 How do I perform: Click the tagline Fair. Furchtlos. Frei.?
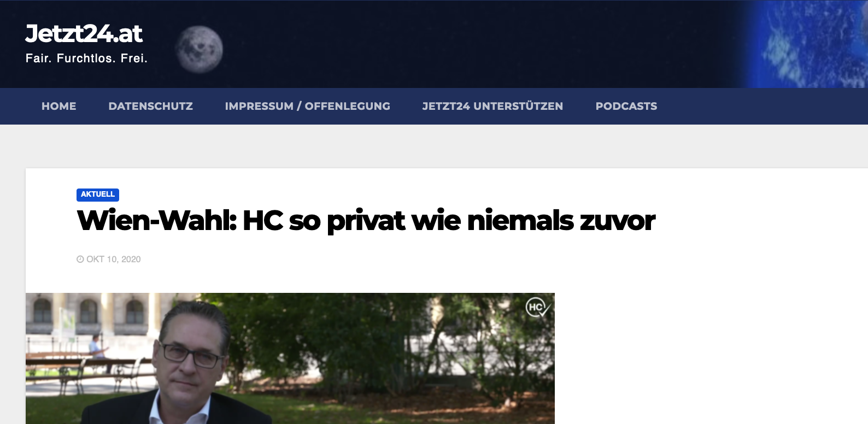click(x=86, y=58)
